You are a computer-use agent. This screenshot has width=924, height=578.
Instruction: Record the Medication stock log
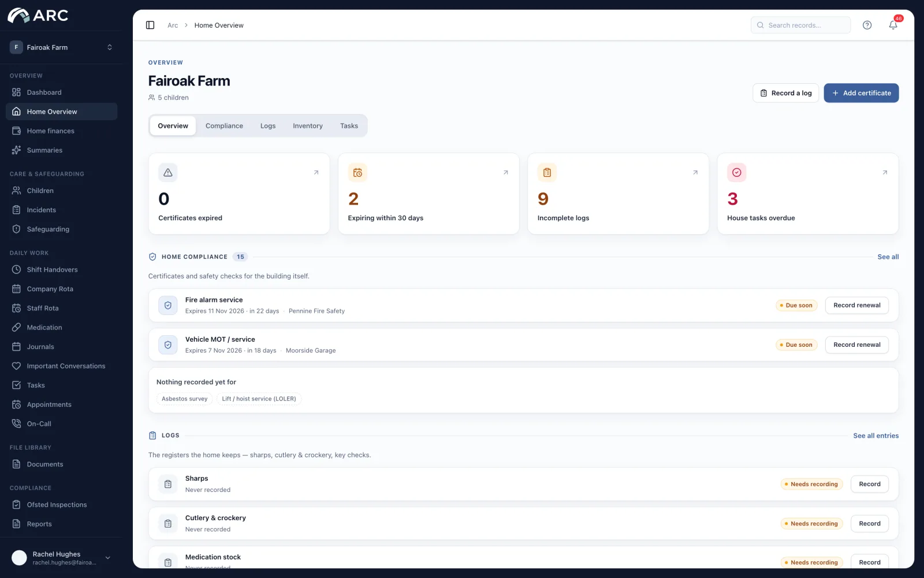[870, 562]
